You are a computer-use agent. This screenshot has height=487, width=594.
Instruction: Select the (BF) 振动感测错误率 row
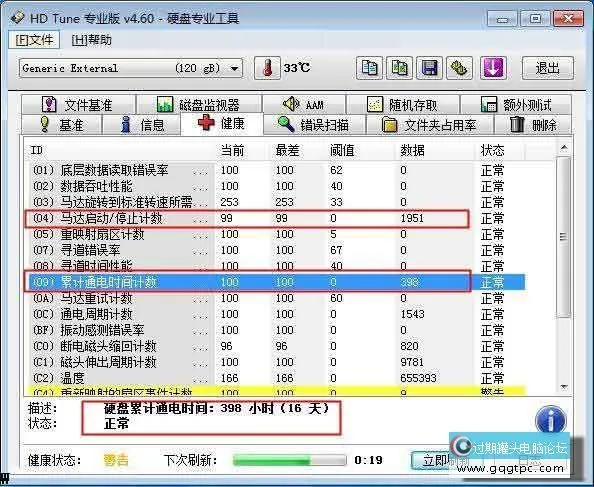coord(277,330)
